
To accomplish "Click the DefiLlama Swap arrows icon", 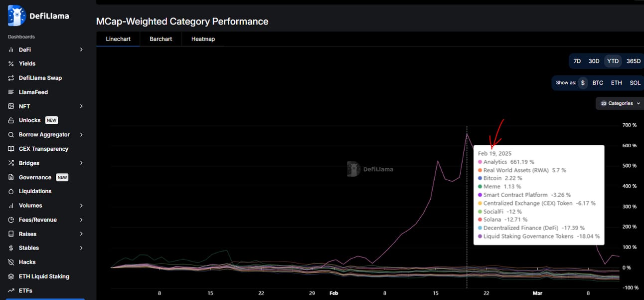I will click(11, 78).
